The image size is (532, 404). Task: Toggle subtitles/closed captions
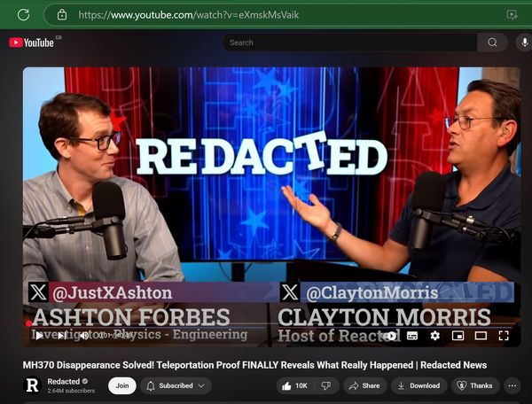[412, 336]
